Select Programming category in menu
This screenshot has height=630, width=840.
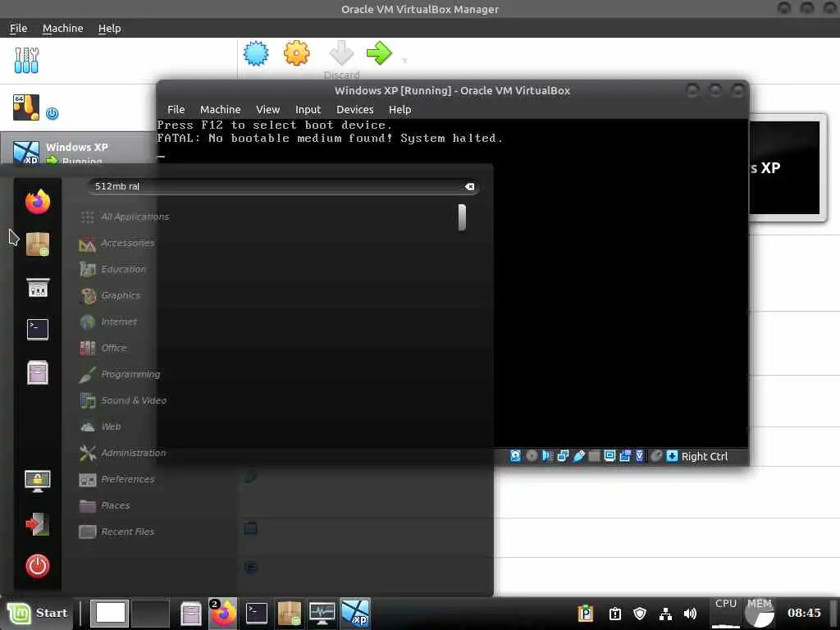tap(120, 374)
